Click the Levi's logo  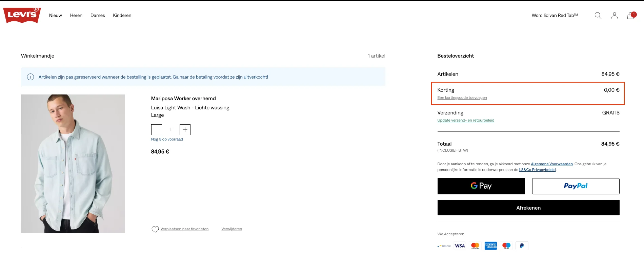pos(22,15)
